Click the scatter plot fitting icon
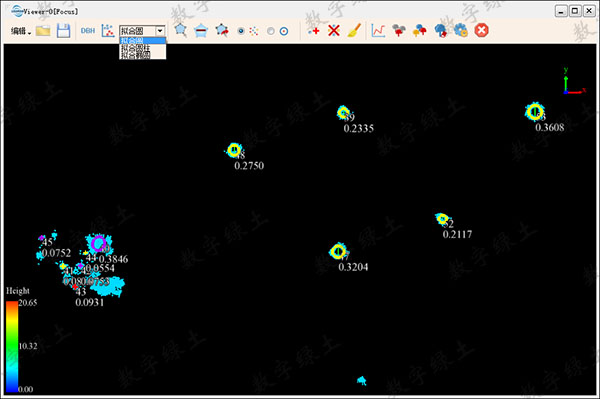This screenshot has height=399, width=600. 108,31
